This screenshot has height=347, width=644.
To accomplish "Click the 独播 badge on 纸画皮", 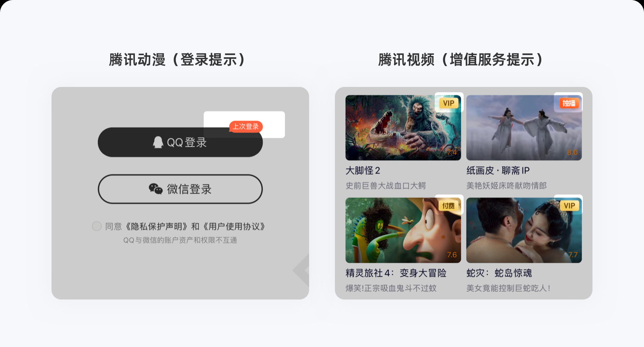I will [569, 103].
